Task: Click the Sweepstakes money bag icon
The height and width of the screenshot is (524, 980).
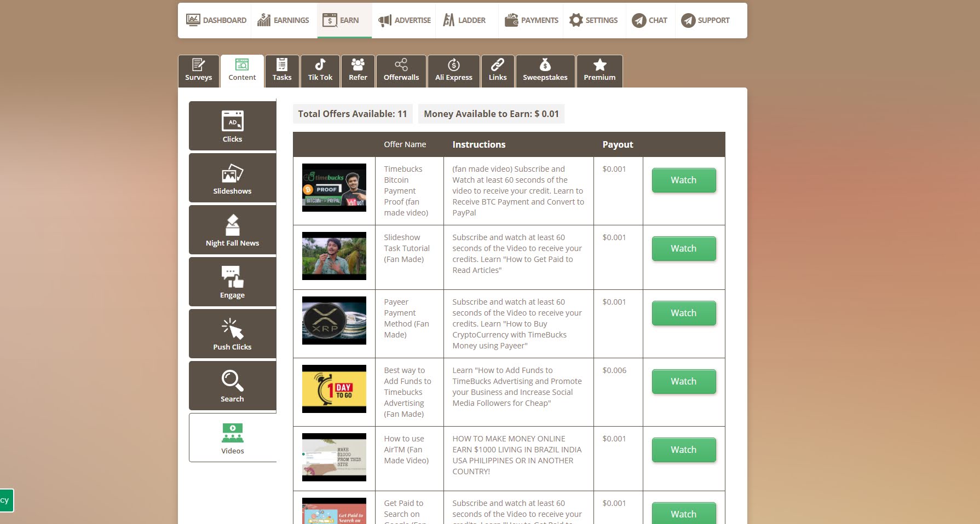Action: click(x=545, y=65)
